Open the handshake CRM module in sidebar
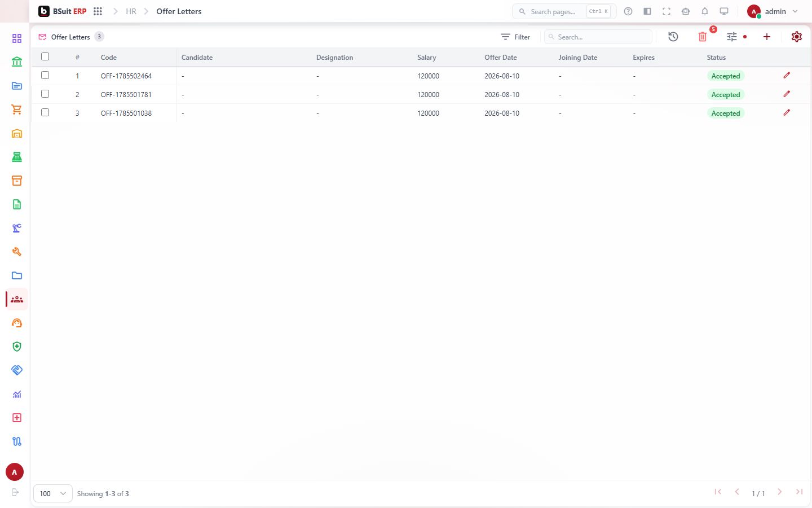 [x=17, y=370]
